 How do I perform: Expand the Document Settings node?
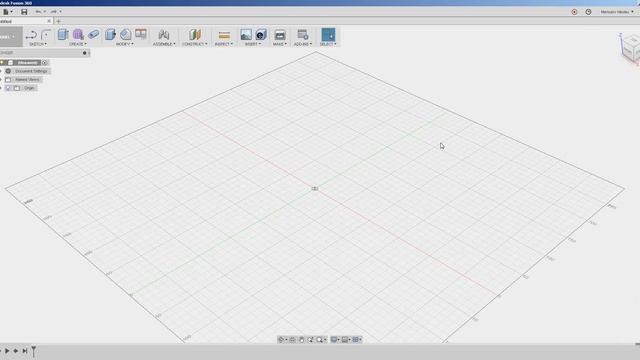[x=1, y=71]
